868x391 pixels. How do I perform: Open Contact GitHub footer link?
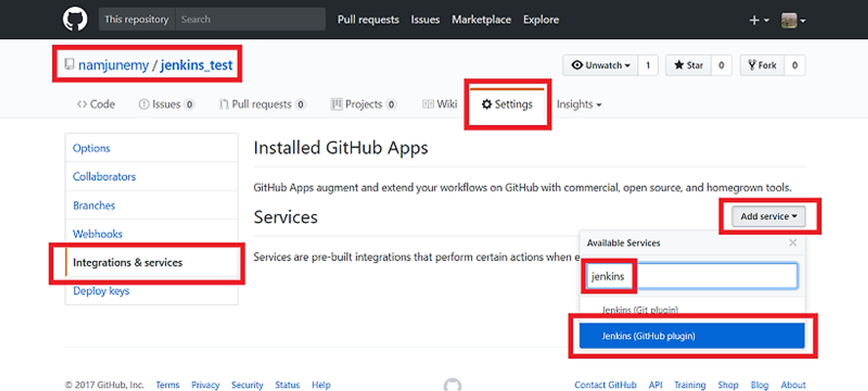pyautogui.click(x=605, y=385)
